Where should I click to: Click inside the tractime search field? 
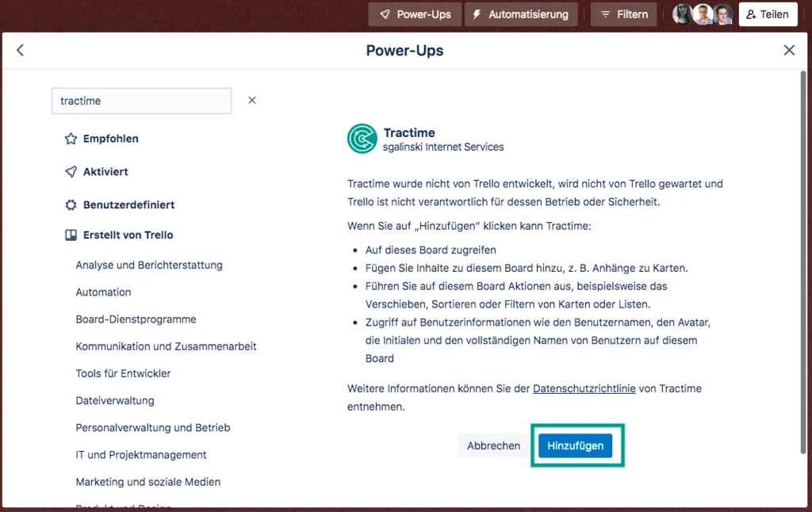pos(141,101)
